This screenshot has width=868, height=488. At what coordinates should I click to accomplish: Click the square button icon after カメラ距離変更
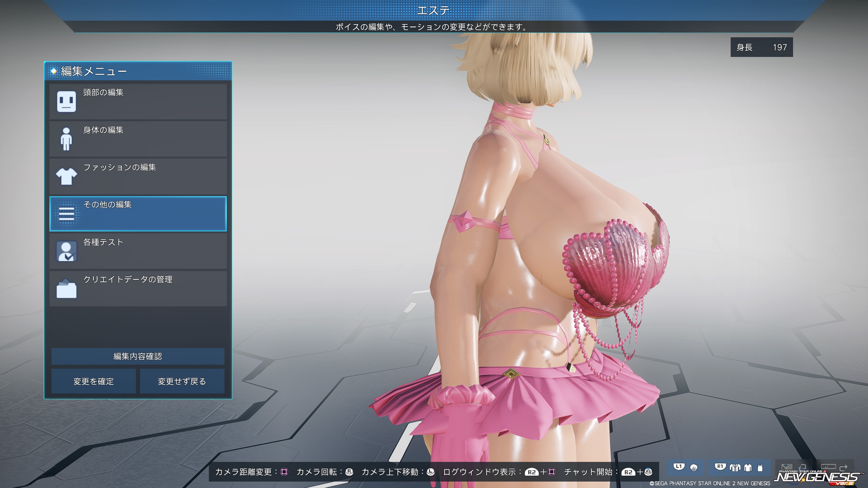284,472
